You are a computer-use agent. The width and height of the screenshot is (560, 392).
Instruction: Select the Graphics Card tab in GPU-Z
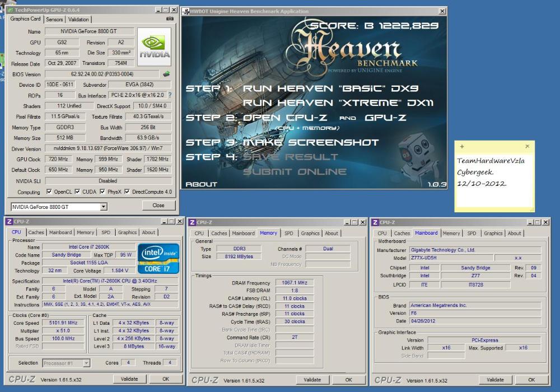[x=25, y=18]
